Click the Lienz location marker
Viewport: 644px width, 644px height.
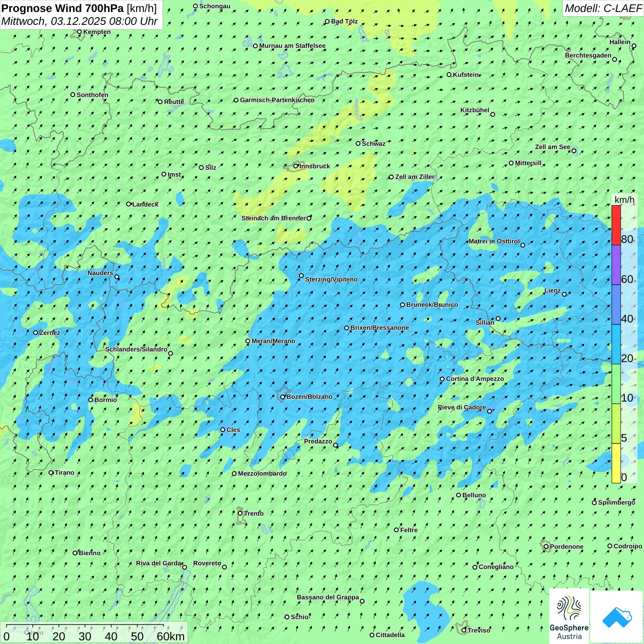click(564, 294)
